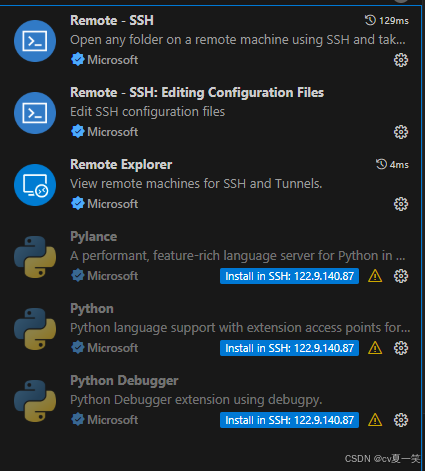Viewport: 425px width, 471px height.
Task: Click 'Python language support with extension access' description
Action: point(240,328)
